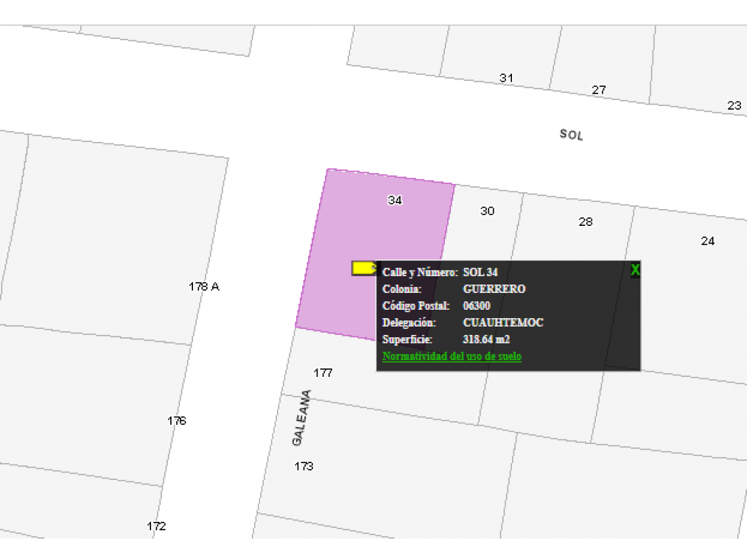Select lot number 31 on the map
Image resolution: width=747 pixels, height=560 pixels.
click(x=506, y=78)
